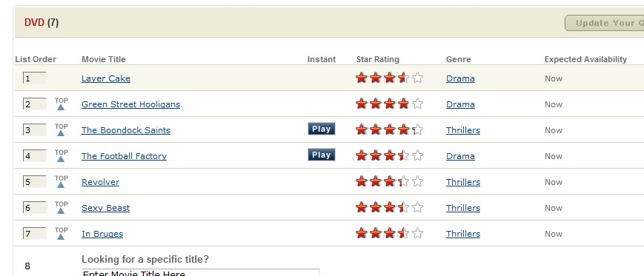The image size is (644, 276).
Task: Click TOP arrow beside Sexy Beast
Action: (x=62, y=207)
